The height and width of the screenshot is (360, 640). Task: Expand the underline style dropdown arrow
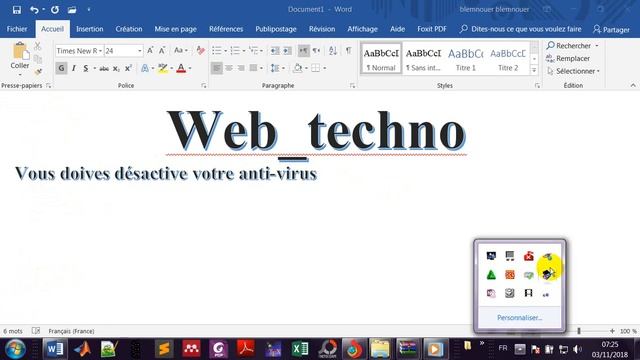coord(94,68)
